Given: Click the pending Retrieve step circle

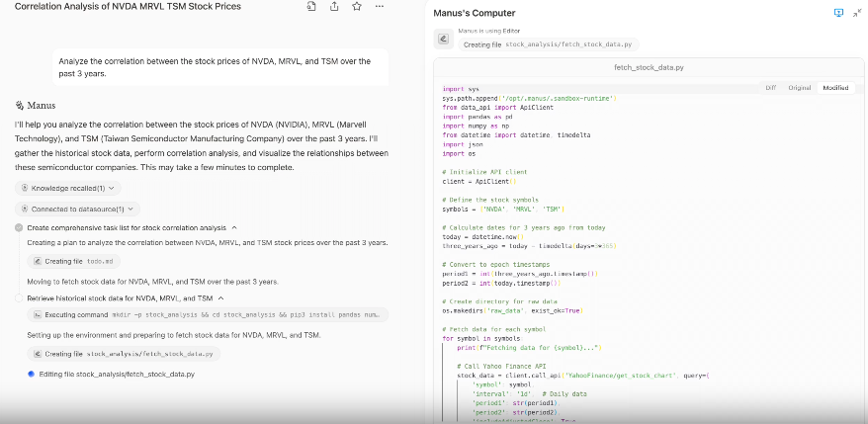Looking at the screenshot, I should [19, 298].
